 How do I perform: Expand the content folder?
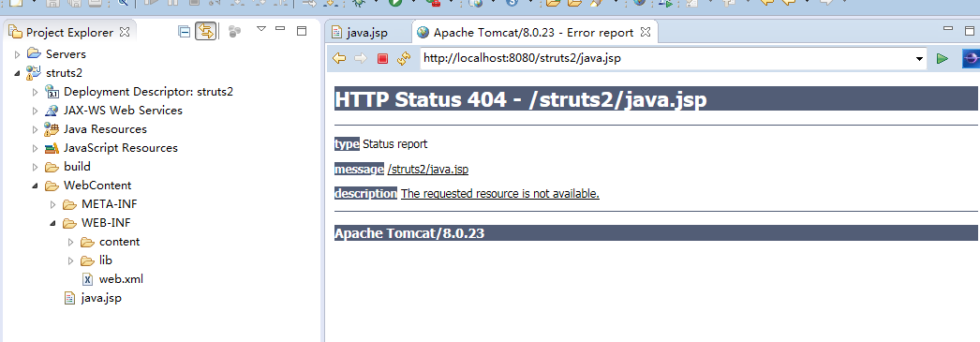[70, 242]
